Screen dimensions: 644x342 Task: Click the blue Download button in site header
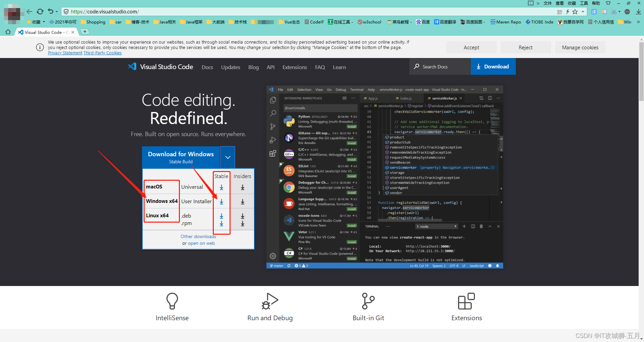[x=493, y=67]
